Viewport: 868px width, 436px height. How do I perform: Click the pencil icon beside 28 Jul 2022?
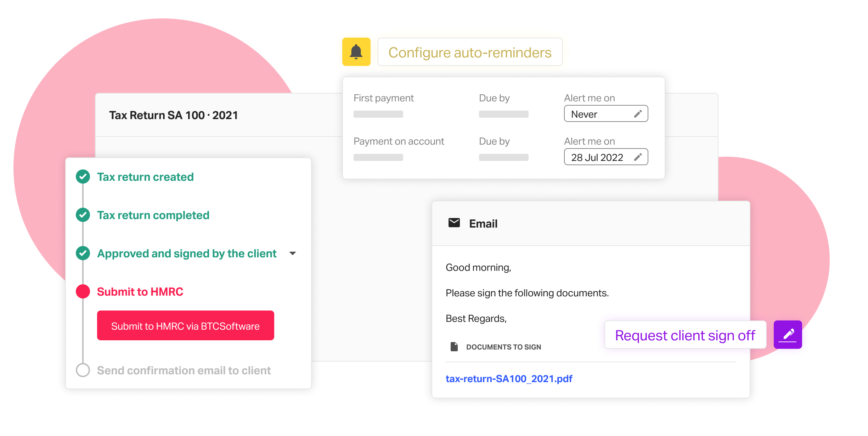pos(638,157)
